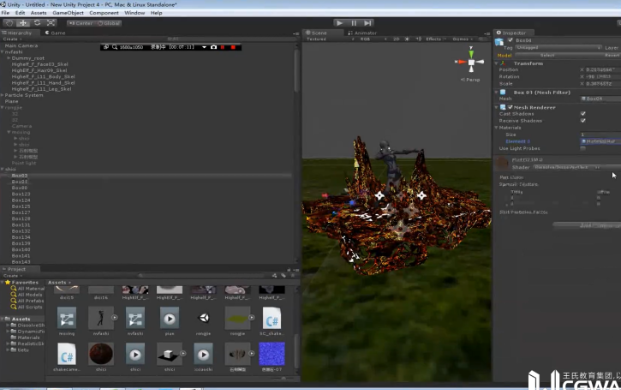621x390 pixels.
Task: Open the Window menu
Action: tap(135, 13)
